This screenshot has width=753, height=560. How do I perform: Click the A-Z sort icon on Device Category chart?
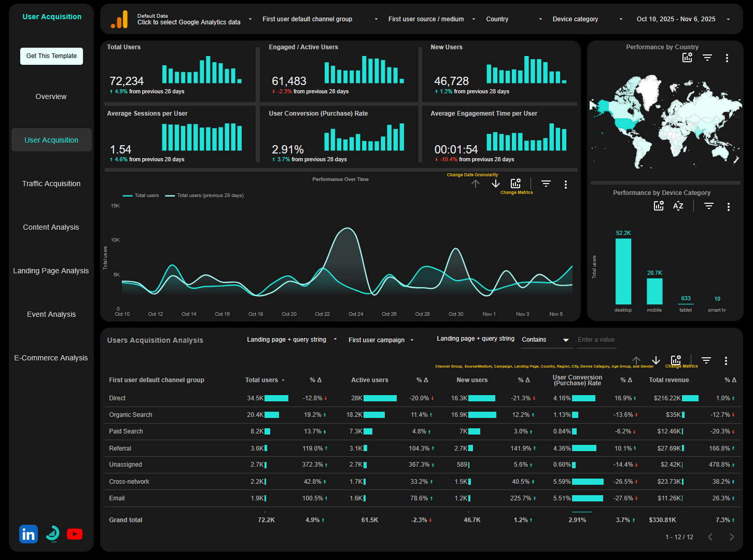[x=678, y=206]
